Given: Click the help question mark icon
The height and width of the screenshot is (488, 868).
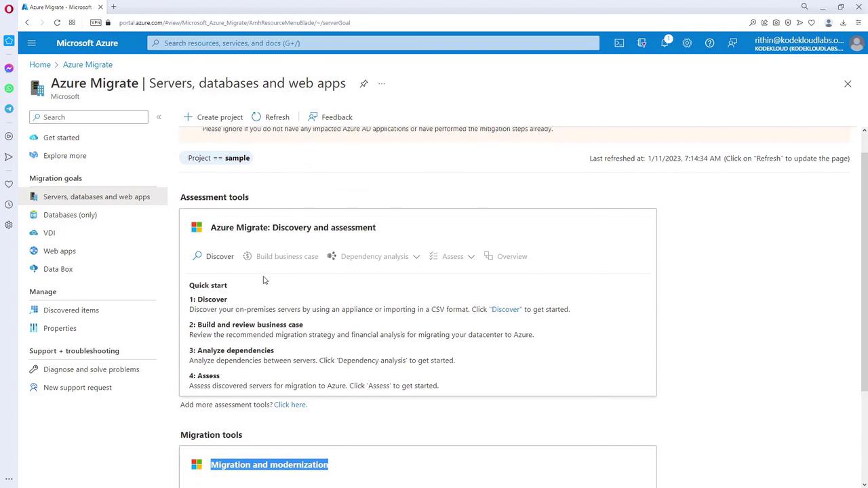Looking at the screenshot, I should click(x=709, y=43).
